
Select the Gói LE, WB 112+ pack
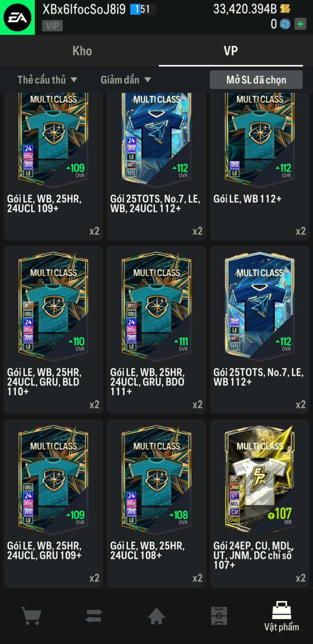pyautogui.click(x=260, y=167)
